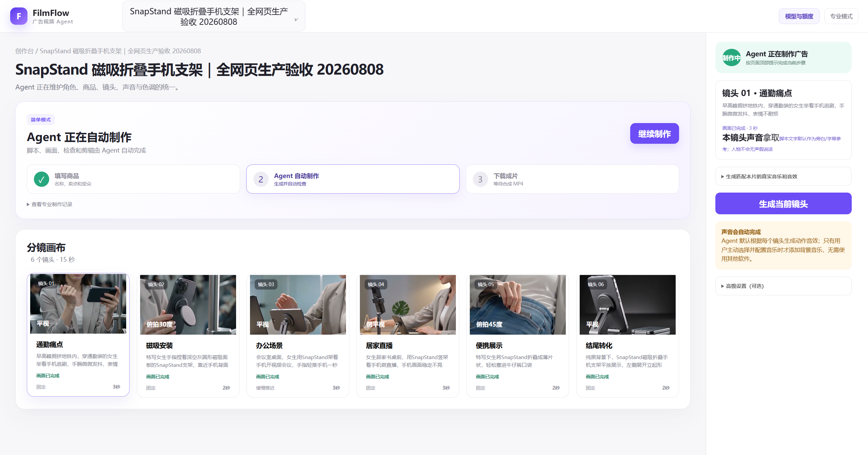Select the Agent 自动制作 step tab
The image size is (868, 455).
click(353, 179)
